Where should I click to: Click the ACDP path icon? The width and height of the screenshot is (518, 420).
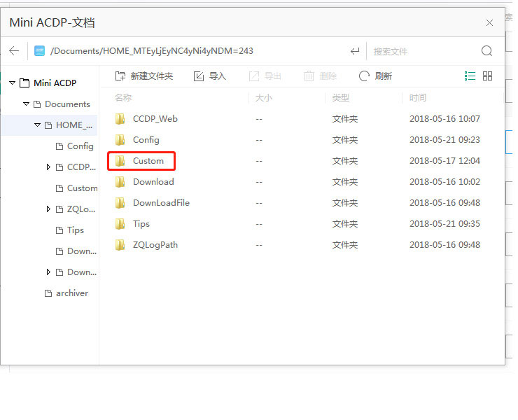[40, 51]
